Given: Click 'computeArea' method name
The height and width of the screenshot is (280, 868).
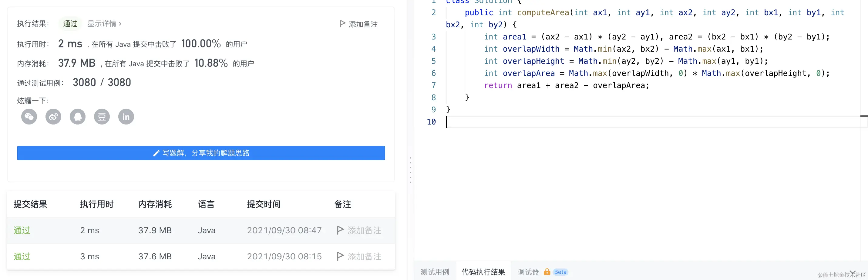Looking at the screenshot, I should click(543, 12).
